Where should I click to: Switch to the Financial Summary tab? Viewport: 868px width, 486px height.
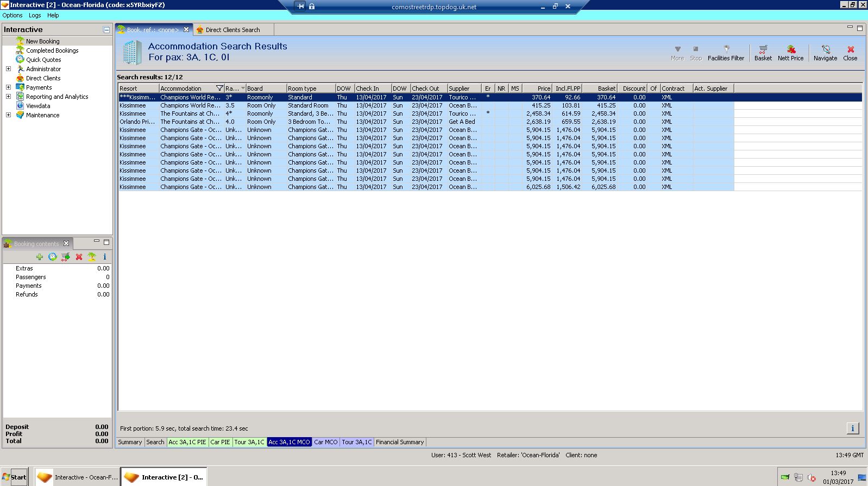tap(399, 442)
